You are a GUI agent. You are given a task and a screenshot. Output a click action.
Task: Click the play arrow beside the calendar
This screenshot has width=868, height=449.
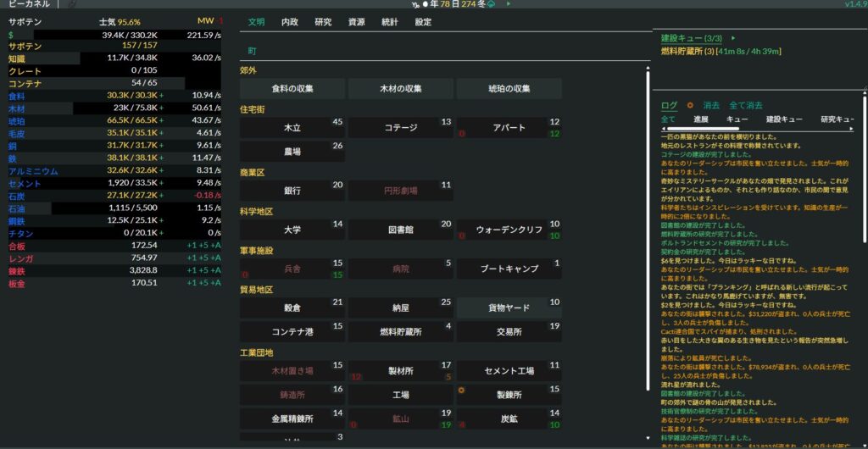[x=509, y=4]
